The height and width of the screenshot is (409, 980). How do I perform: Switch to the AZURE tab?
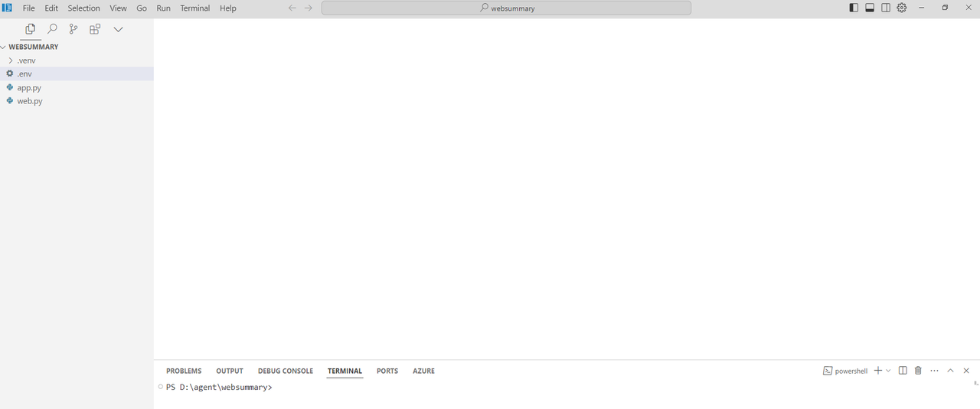click(x=423, y=371)
